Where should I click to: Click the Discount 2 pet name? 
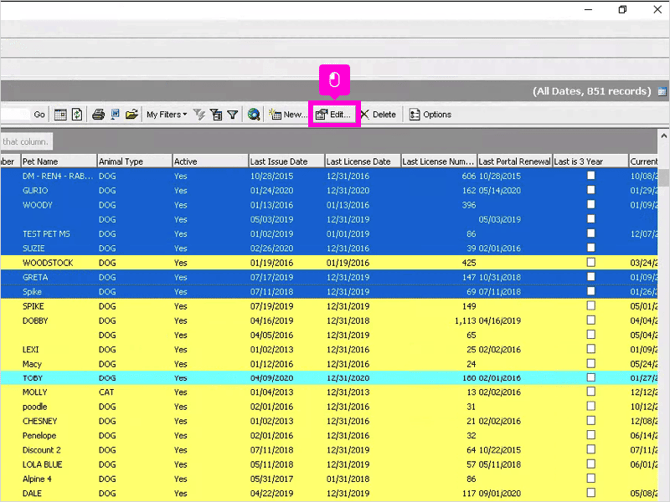41,450
